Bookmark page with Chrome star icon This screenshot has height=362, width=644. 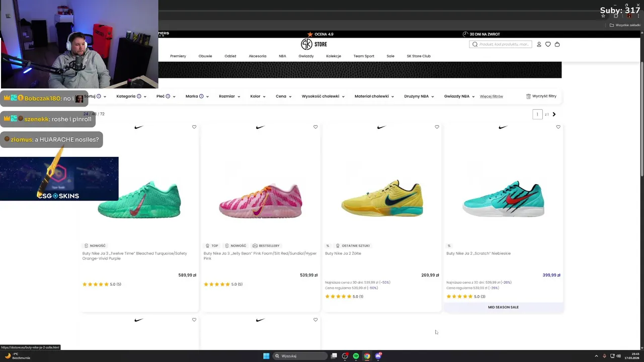tap(603, 16)
